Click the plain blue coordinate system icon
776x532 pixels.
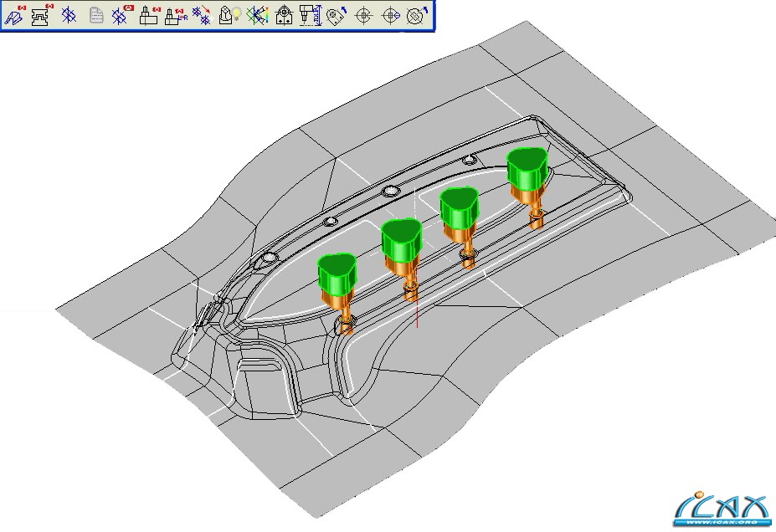(x=69, y=15)
